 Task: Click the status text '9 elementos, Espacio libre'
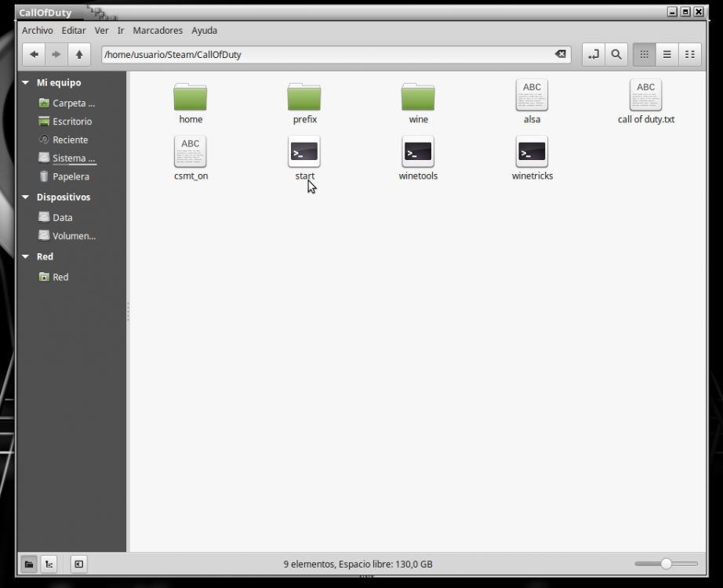click(358, 564)
